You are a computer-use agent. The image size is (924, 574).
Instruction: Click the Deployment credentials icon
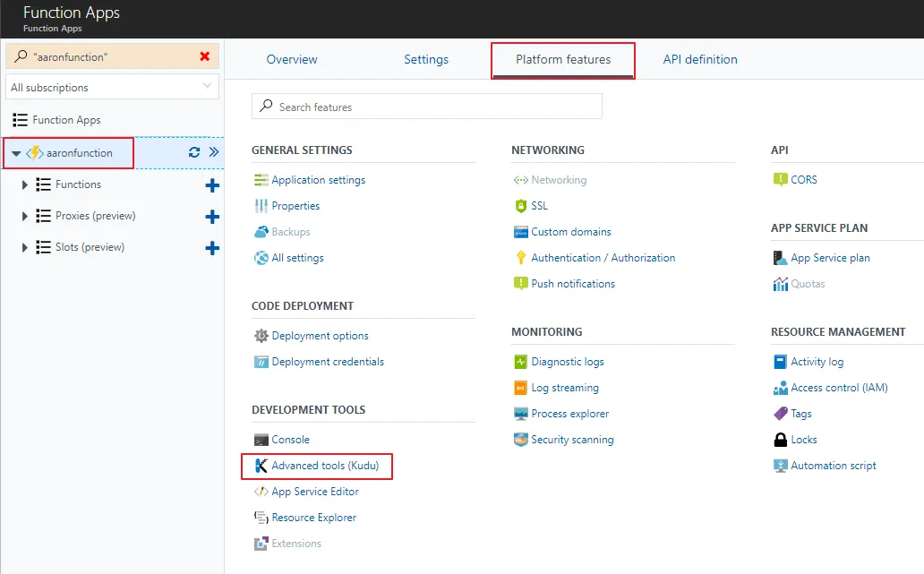click(261, 362)
